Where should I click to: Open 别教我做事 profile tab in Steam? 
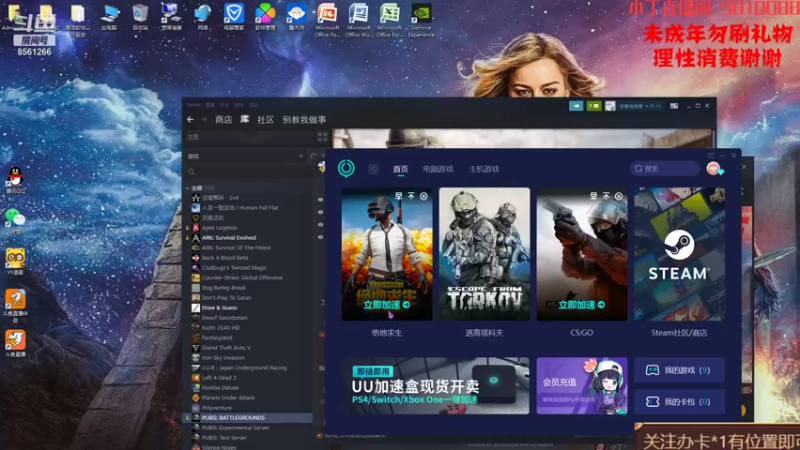(304, 119)
